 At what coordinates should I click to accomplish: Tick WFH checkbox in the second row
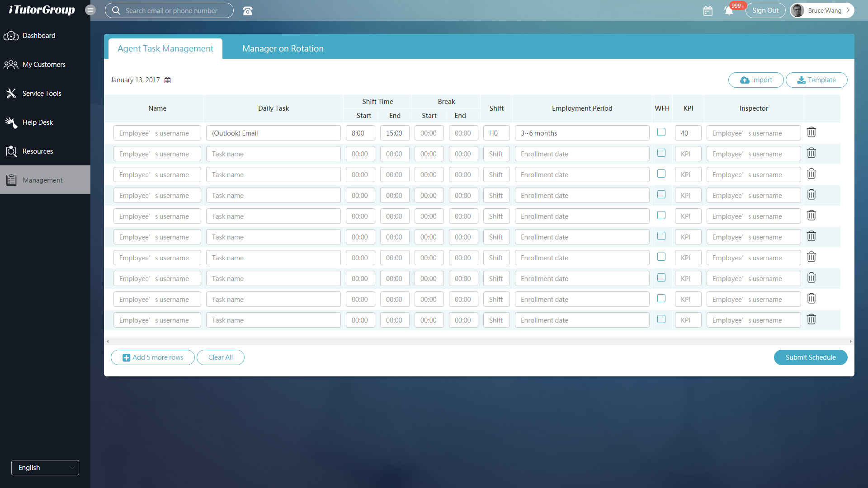661,153
